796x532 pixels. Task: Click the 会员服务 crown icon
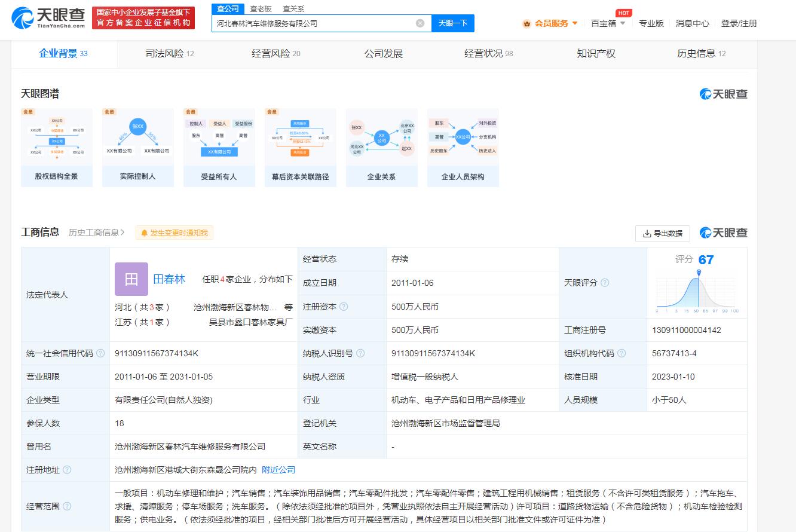tap(526, 23)
